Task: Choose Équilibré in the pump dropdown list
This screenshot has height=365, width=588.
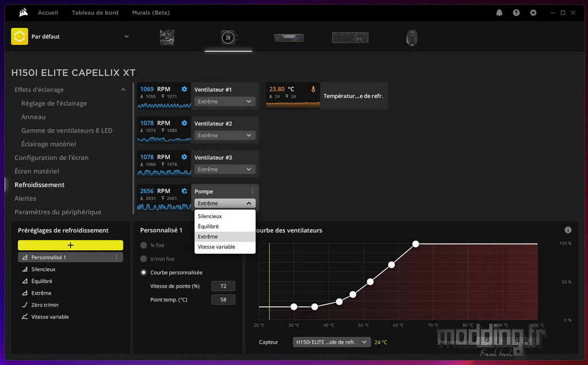Action: pos(225,226)
